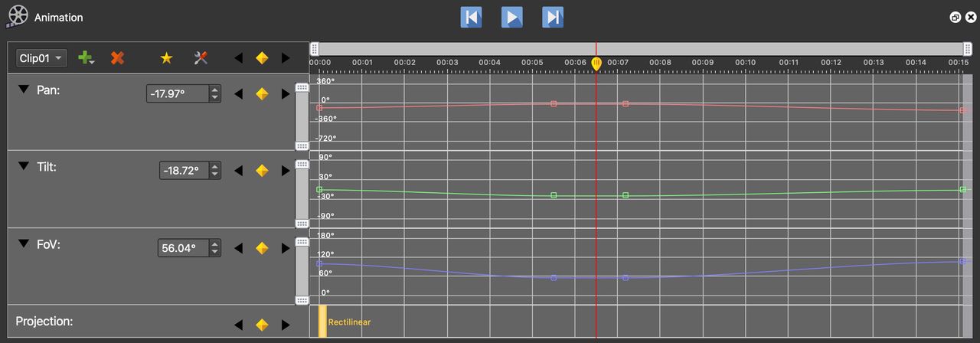Select the Tilt keyframe at 00:00
Screen dimensions: 980x343
319,189
